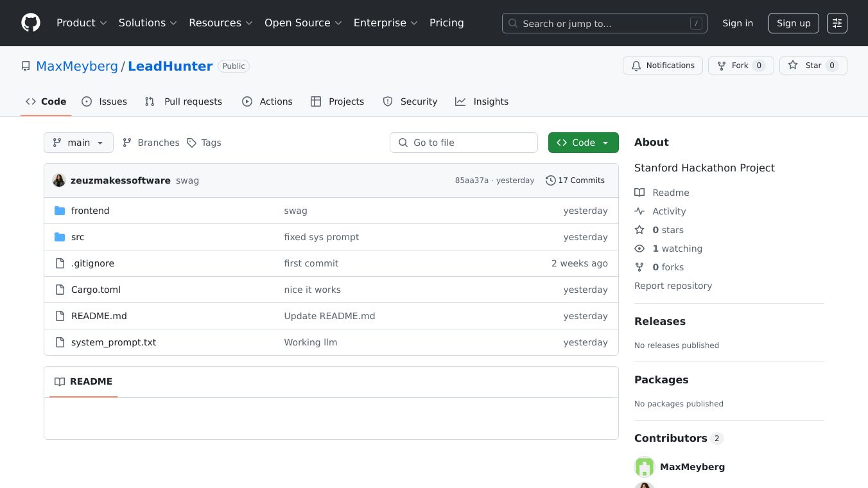Go to the Insights tab
The image size is (868, 488).
482,101
